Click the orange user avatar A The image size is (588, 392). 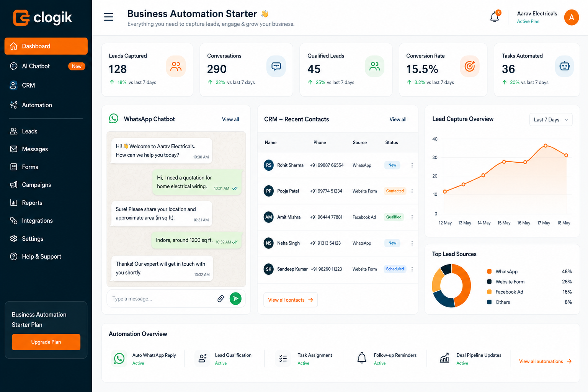pos(571,17)
